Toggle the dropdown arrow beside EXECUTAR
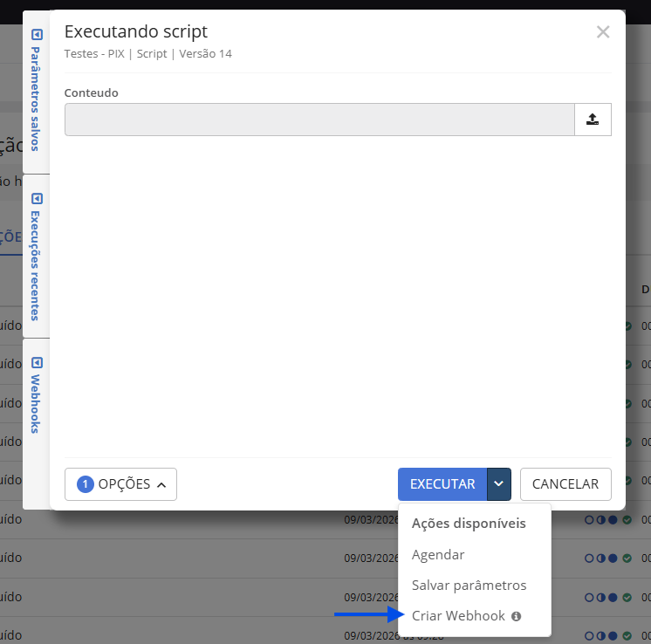Image resolution: width=651 pixels, height=644 pixels. tap(499, 484)
